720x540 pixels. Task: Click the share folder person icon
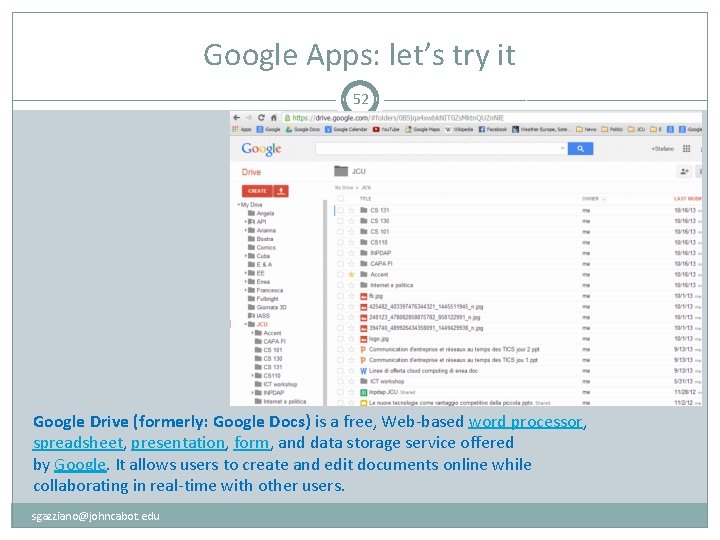click(x=684, y=171)
